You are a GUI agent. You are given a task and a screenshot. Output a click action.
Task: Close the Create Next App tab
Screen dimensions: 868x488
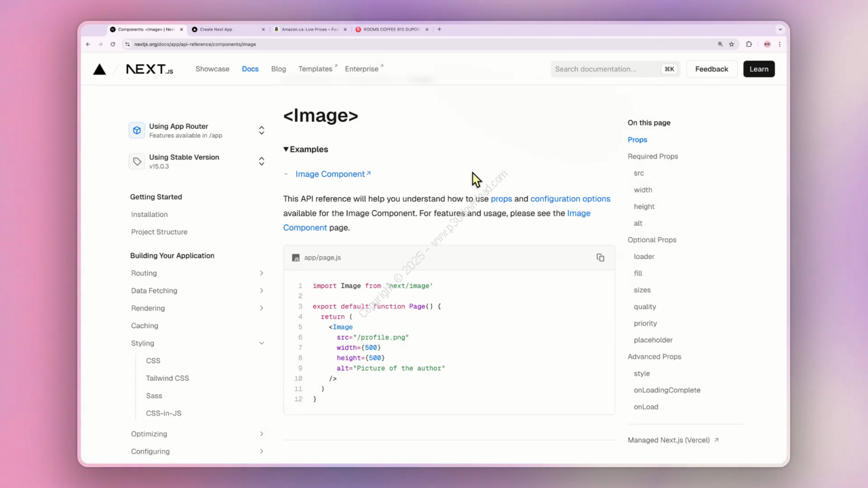point(263,29)
